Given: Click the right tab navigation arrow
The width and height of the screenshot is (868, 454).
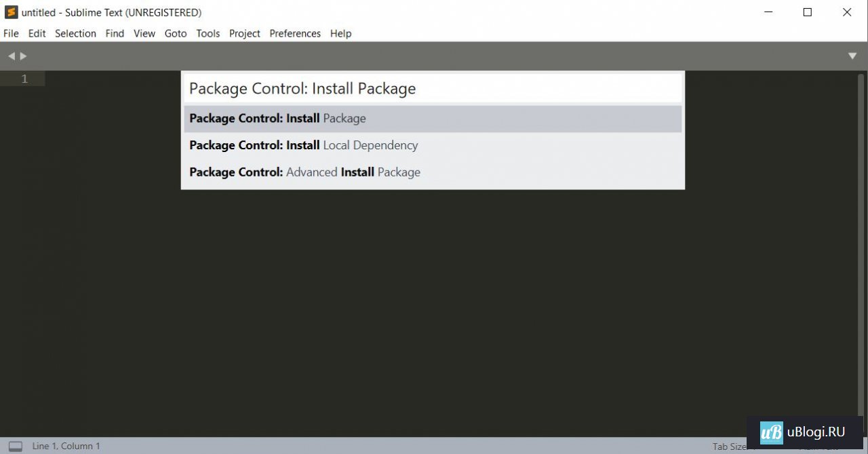Looking at the screenshot, I should pos(24,56).
